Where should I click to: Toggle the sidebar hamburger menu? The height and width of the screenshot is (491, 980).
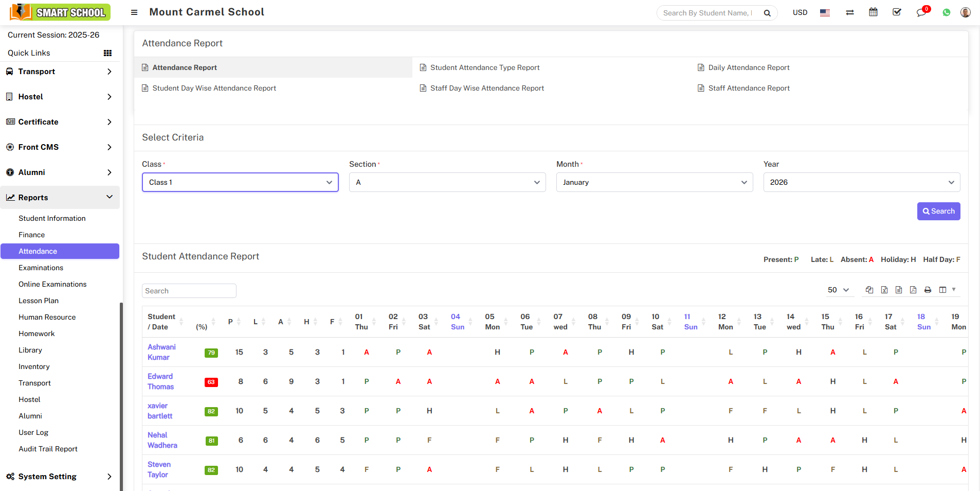click(134, 12)
